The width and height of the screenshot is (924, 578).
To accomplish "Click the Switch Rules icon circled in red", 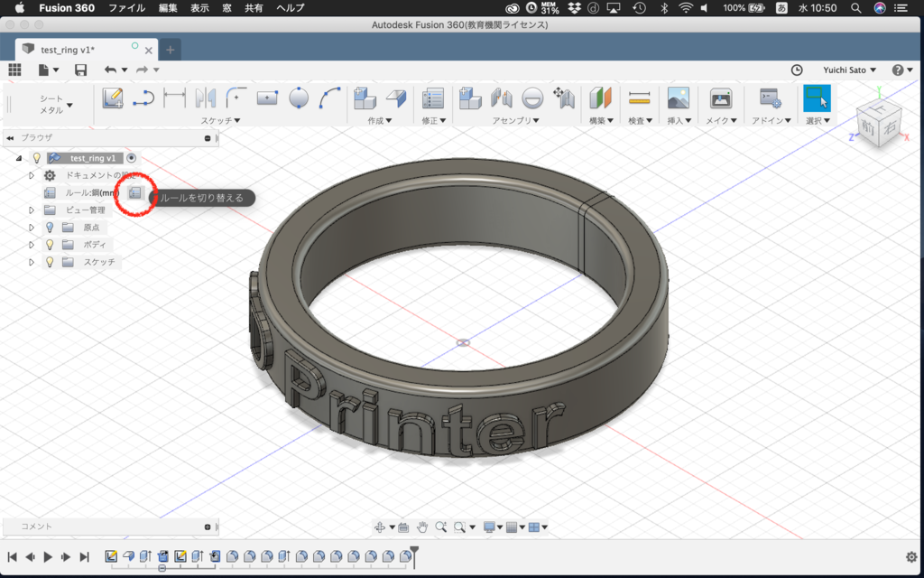I will coord(135,193).
